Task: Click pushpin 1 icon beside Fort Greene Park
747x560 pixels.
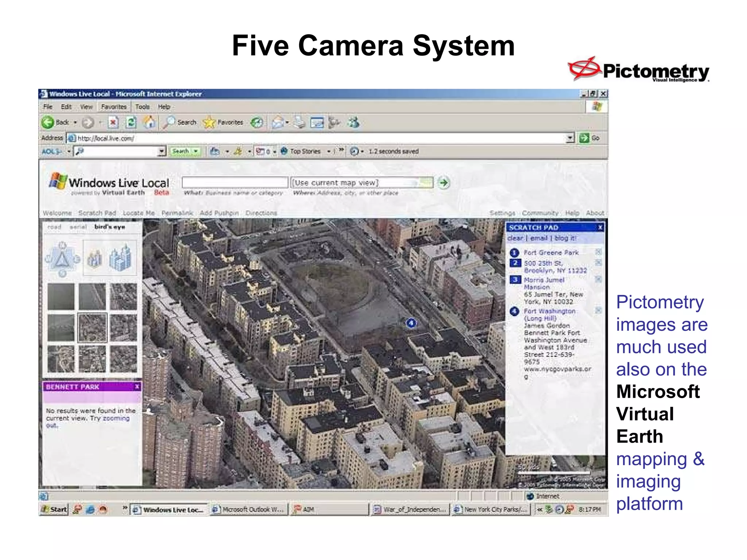Action: [514, 253]
